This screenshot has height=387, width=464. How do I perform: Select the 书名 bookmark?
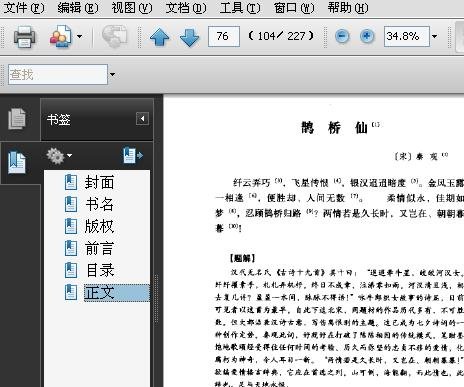point(99,204)
